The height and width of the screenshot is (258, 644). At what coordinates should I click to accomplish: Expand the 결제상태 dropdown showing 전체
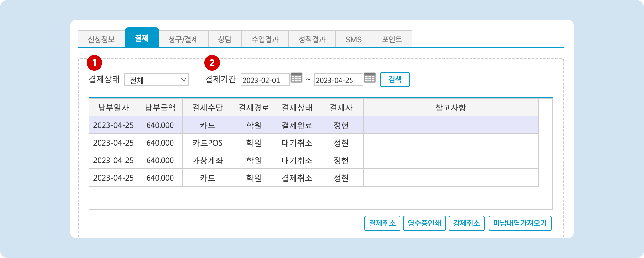click(x=156, y=80)
